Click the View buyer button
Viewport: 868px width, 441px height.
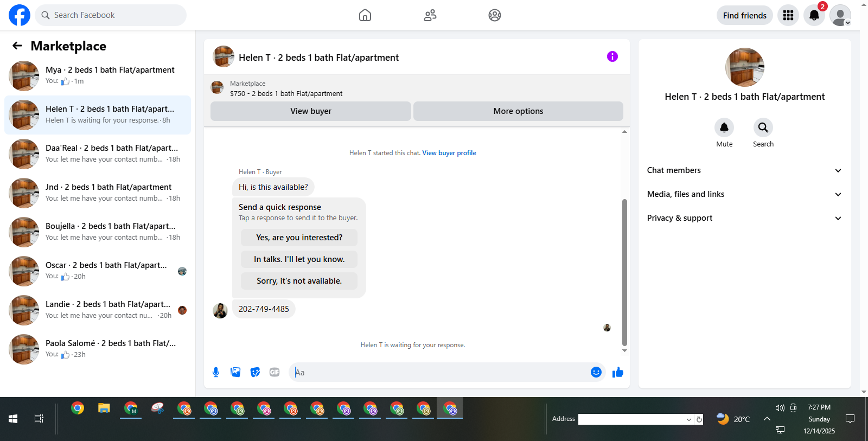[x=311, y=111]
